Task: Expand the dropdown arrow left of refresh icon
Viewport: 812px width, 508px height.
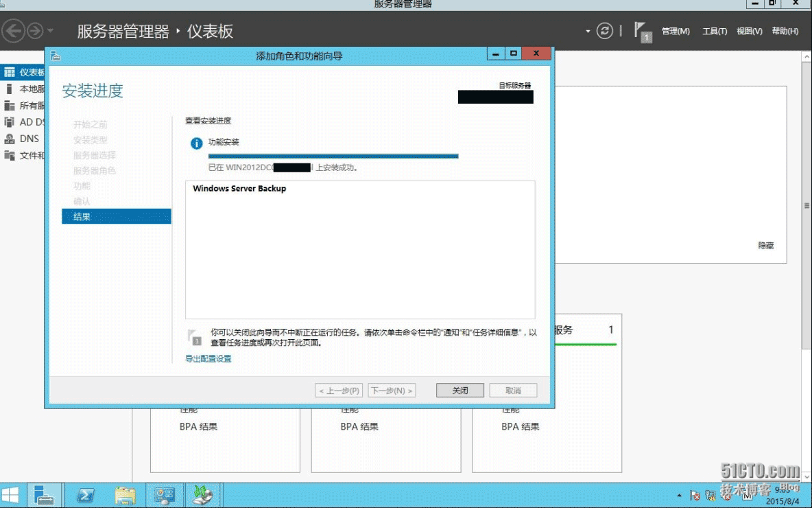Action: [x=588, y=31]
